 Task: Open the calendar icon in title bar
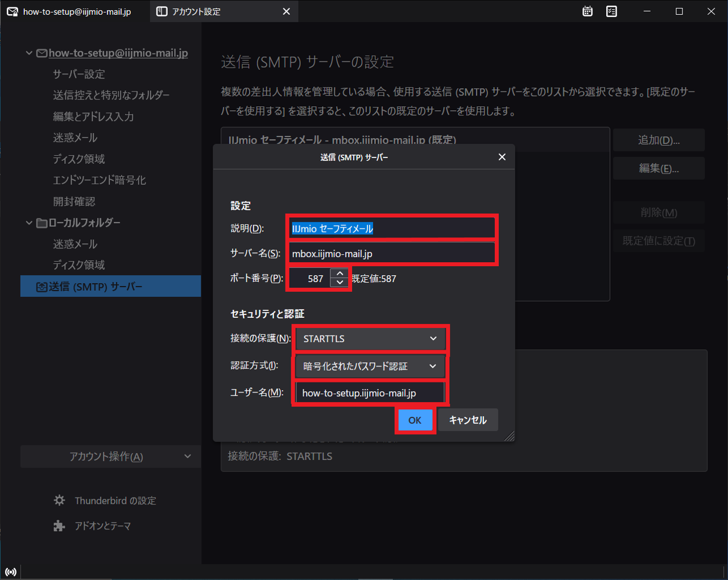[588, 11]
